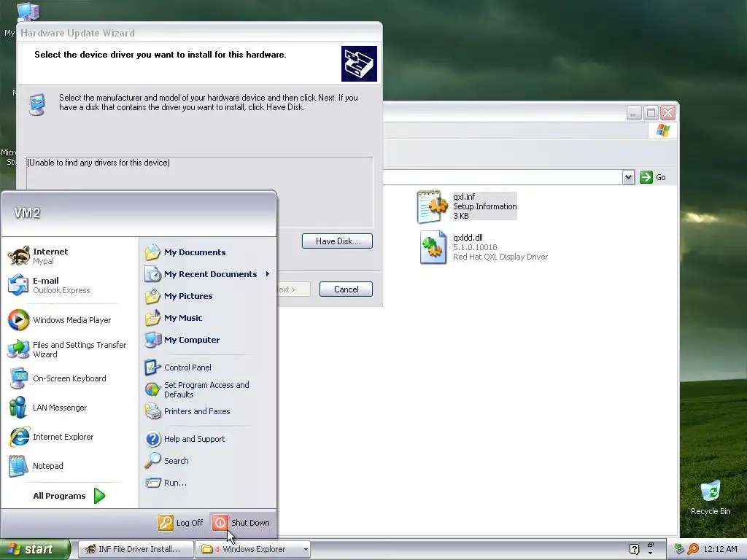Screen dimensions: 747x560
Task: Open Windows Explorer taskbar group dropdown
Action: [306, 549]
